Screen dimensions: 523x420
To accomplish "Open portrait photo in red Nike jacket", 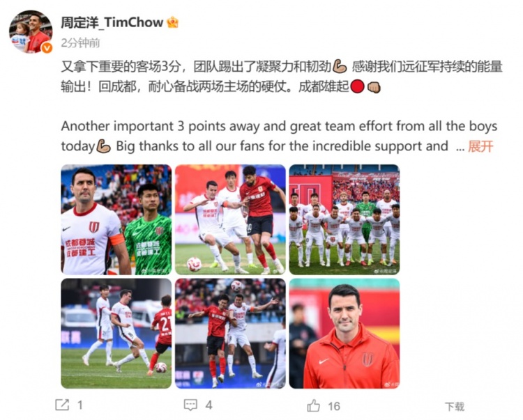I will click(344, 334).
